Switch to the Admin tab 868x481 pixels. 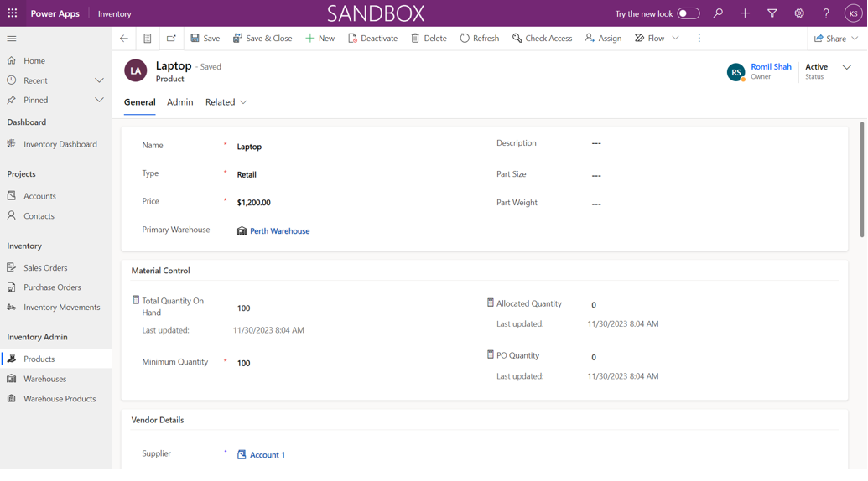[x=179, y=102]
